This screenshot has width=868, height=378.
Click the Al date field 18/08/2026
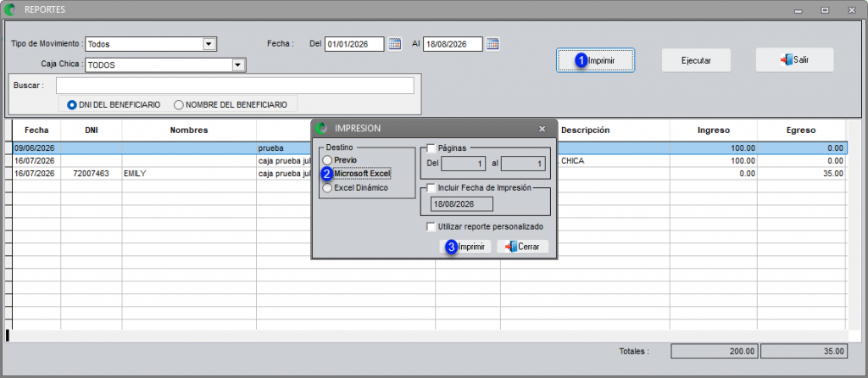(x=453, y=44)
